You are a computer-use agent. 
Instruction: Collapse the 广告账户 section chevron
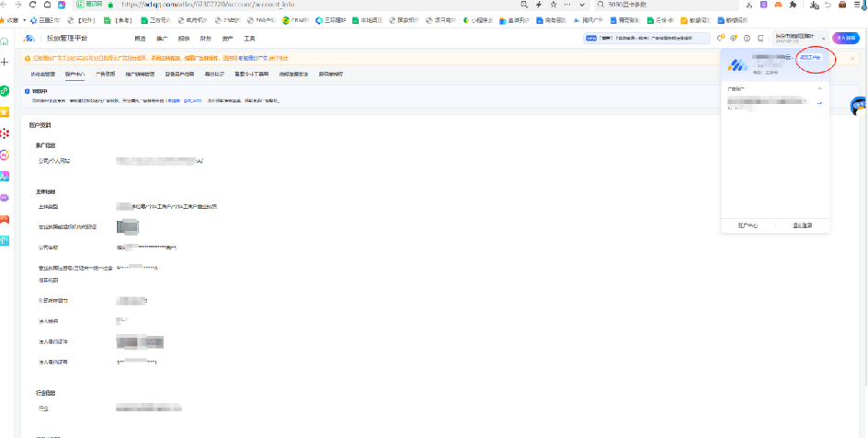(818, 88)
